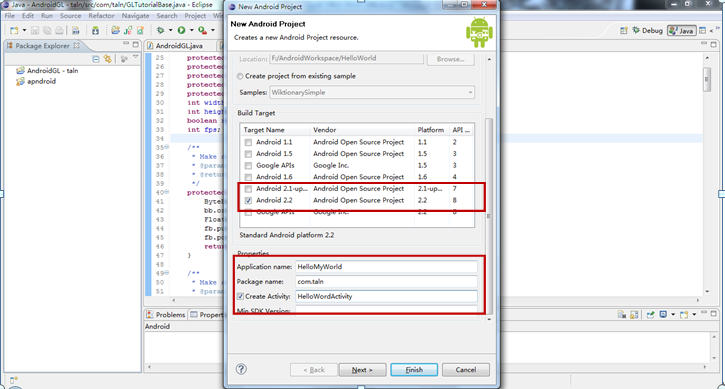
Task: Check the Android 1.6 target checkbox
Action: 248,177
